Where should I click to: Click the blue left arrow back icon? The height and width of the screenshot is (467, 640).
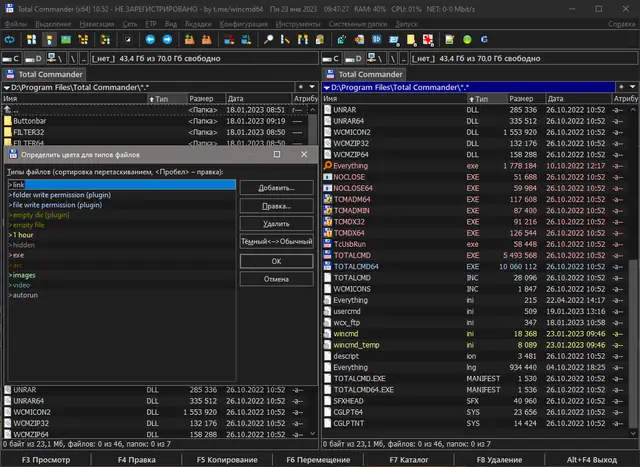click(x=150, y=40)
